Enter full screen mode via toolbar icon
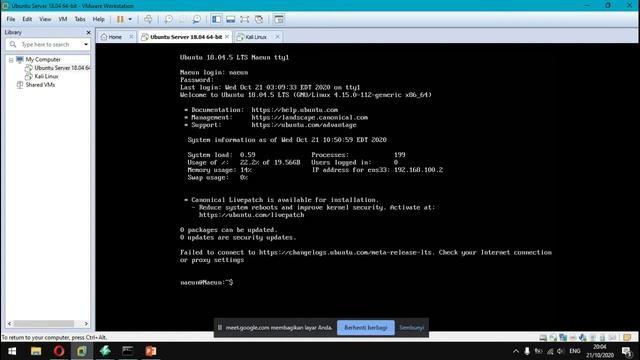The width and height of the screenshot is (640, 360). click(244, 19)
